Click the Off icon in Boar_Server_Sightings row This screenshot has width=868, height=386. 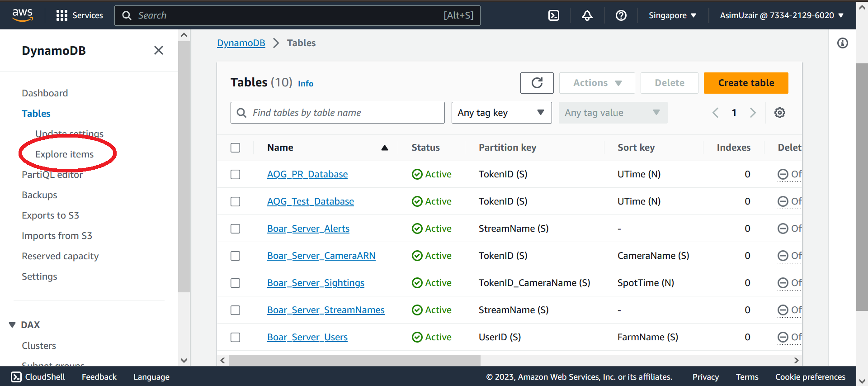pyautogui.click(x=783, y=283)
